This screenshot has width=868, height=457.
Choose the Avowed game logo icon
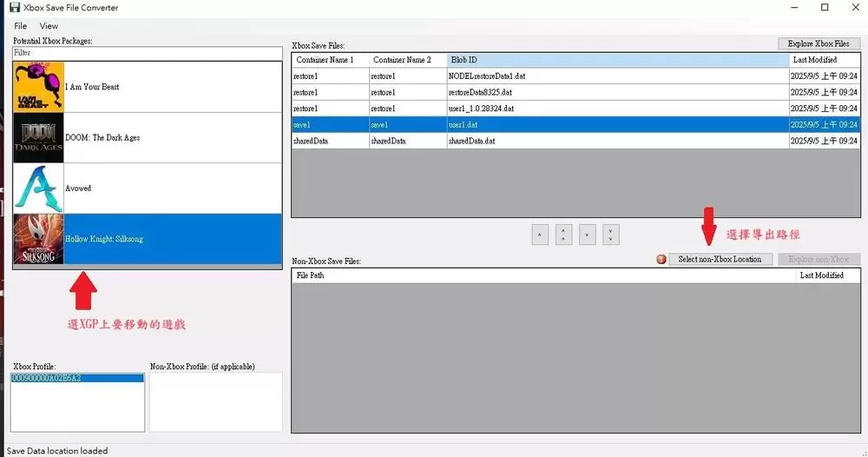(39, 189)
